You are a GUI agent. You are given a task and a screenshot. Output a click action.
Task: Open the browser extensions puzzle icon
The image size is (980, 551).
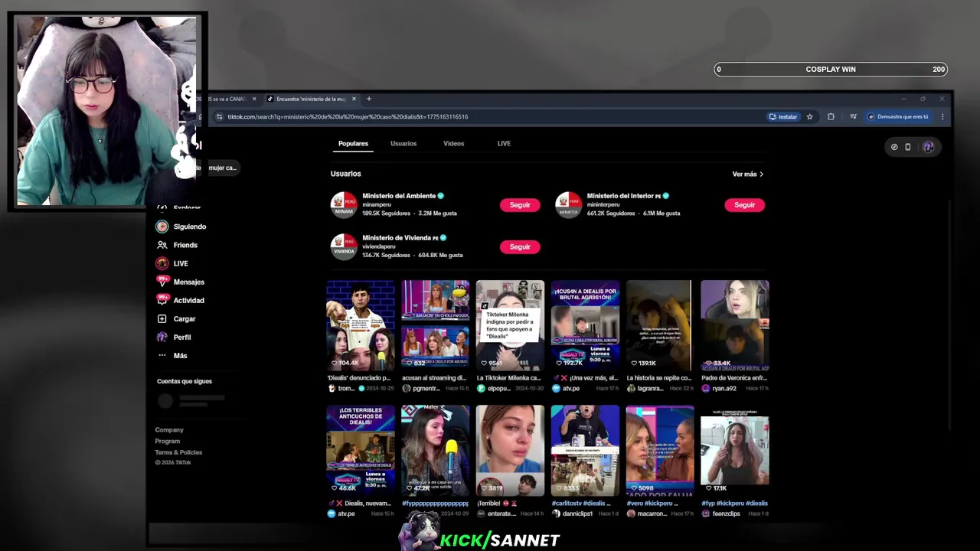(x=831, y=117)
